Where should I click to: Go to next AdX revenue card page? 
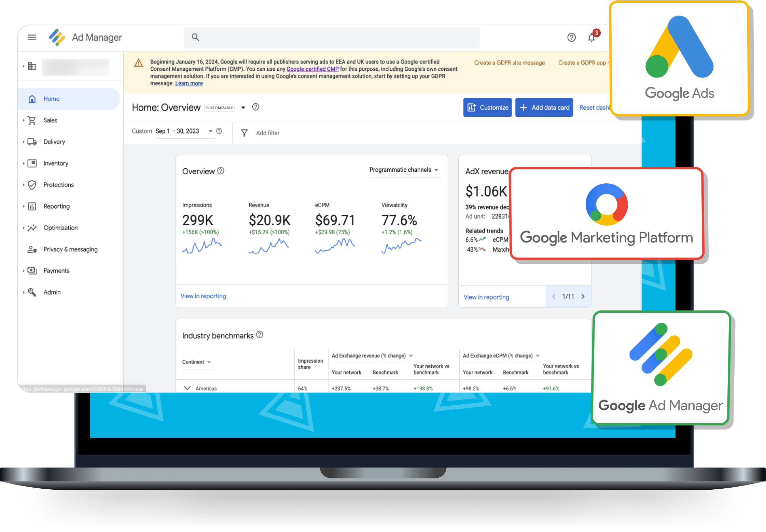(x=583, y=296)
